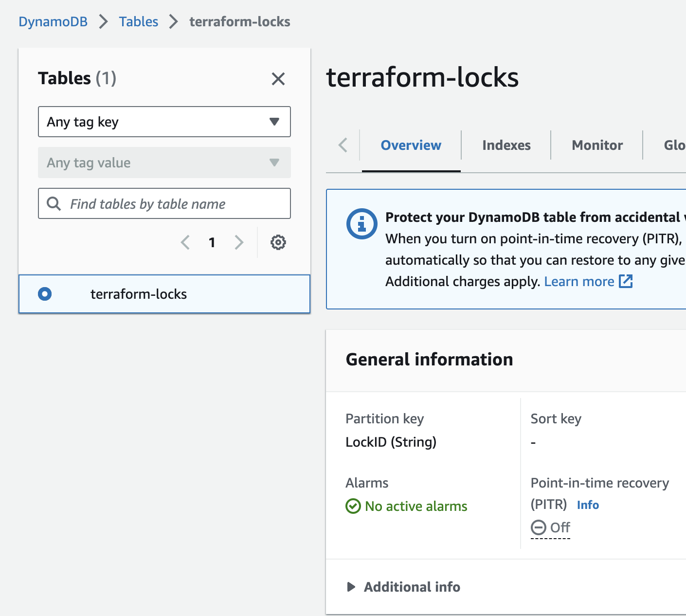The width and height of the screenshot is (686, 616).
Task: Open the Overview tab
Action: click(x=411, y=145)
